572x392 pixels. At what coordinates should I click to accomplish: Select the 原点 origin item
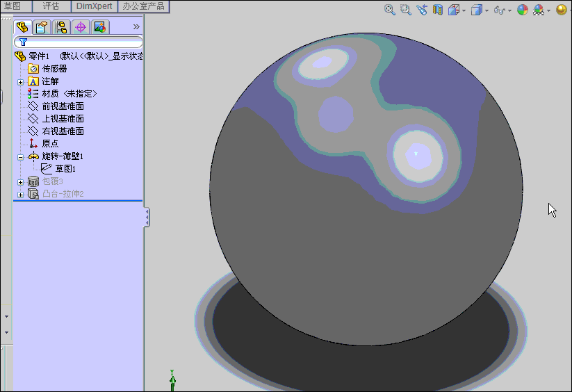pos(50,143)
